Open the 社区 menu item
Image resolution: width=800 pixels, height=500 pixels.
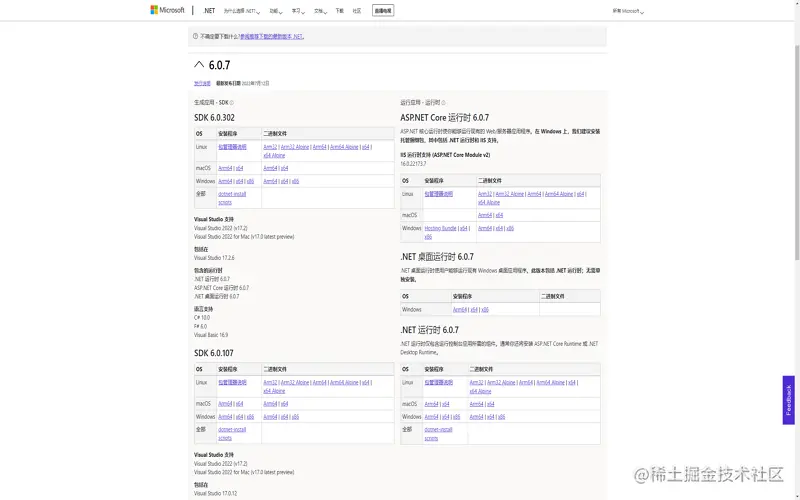pyautogui.click(x=357, y=11)
